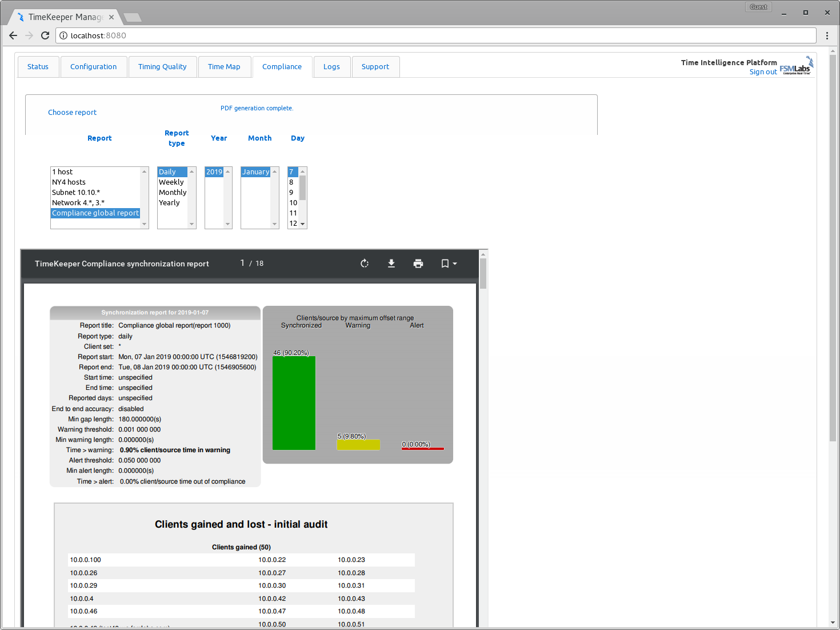Open the Configuration tab
Viewport: 840px width, 630px height.
point(94,67)
